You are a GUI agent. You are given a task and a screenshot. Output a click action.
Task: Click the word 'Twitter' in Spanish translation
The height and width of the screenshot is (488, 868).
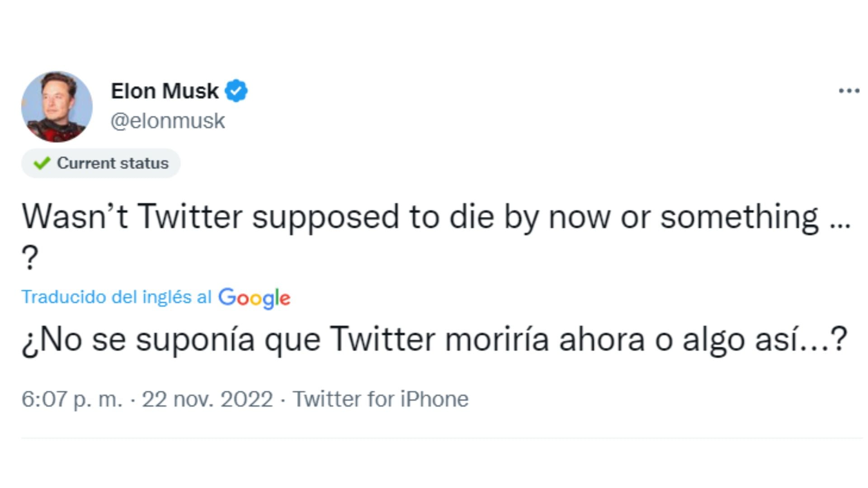[x=382, y=339]
